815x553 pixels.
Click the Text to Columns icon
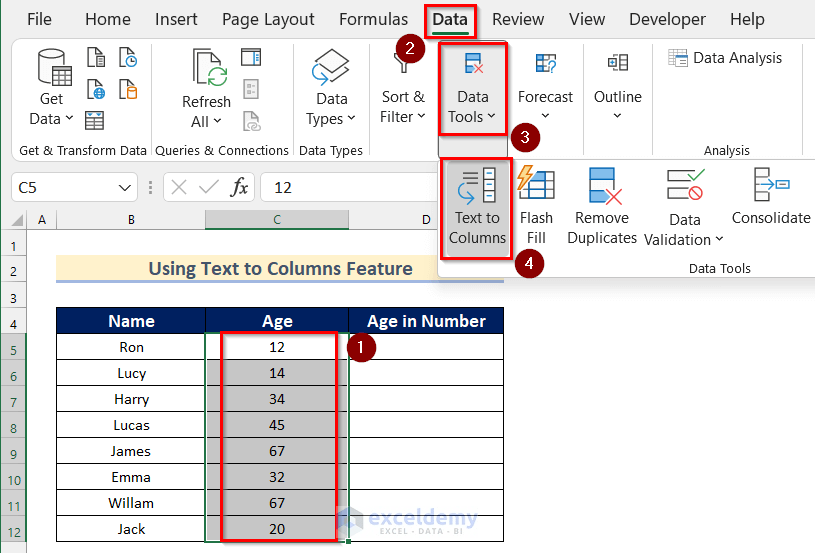[477, 186]
